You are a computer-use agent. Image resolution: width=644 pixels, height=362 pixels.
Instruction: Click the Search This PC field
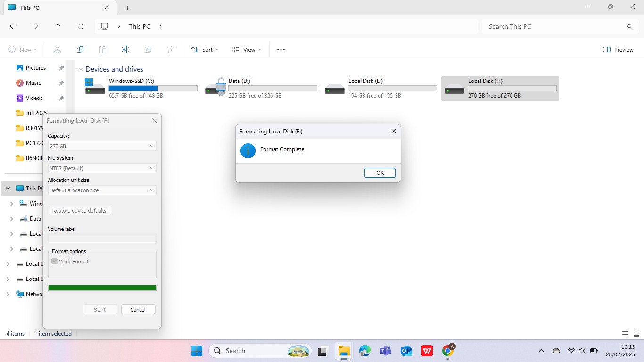[x=556, y=26]
